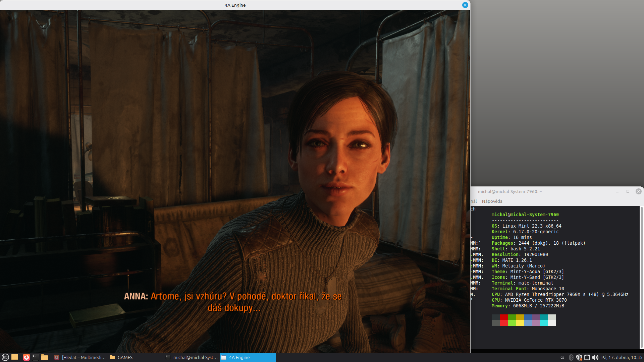Click the Bluetooth tray icon
This screenshot has width=644, height=362.
[571, 357]
